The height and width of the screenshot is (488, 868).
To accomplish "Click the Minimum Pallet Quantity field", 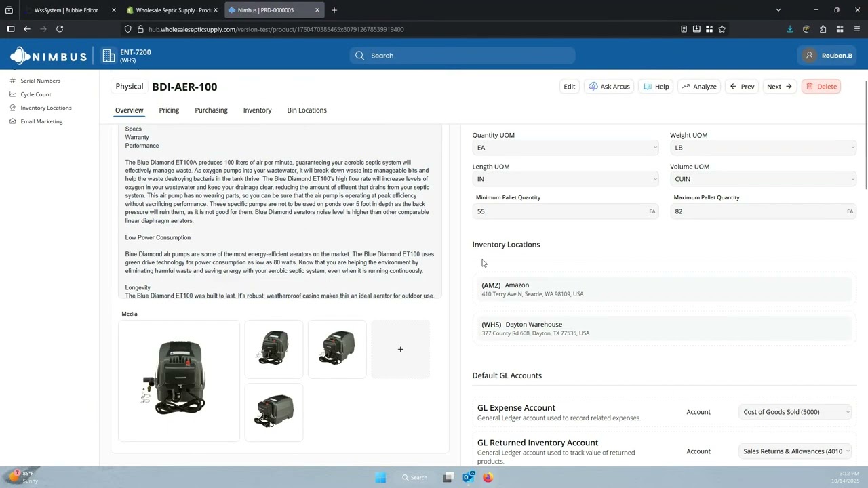I will pos(566,211).
